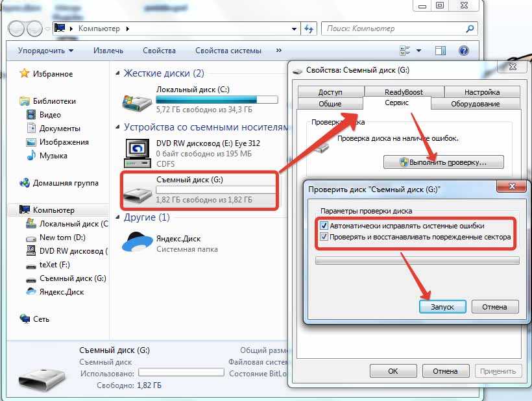Viewport: 532px width, 401px height.
Task: Open the Упорядочить dropdown menu
Action: click(45, 51)
